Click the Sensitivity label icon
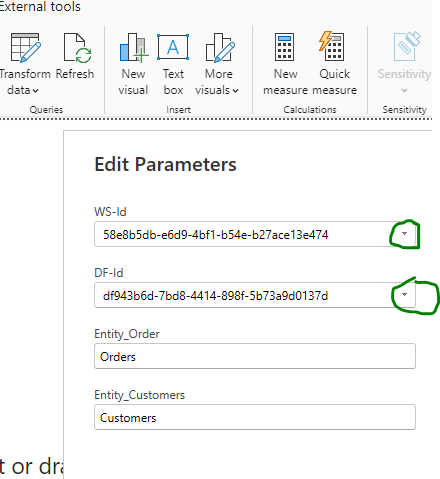 coord(406,46)
